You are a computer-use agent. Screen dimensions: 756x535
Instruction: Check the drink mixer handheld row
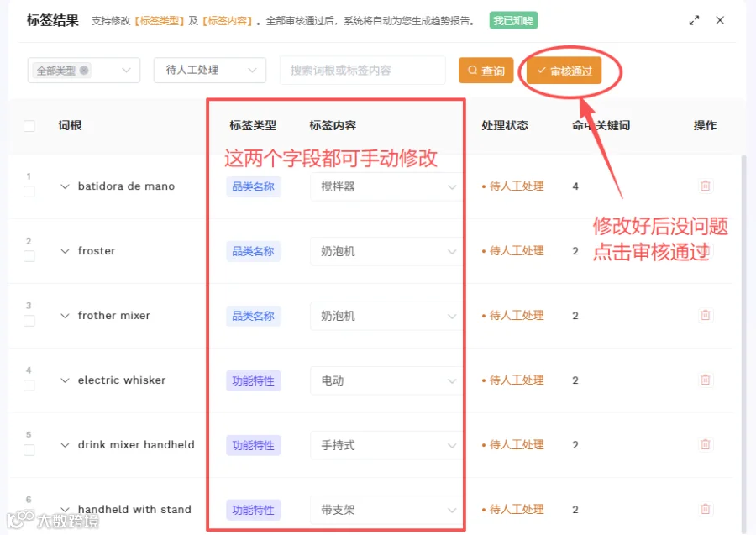click(x=29, y=449)
